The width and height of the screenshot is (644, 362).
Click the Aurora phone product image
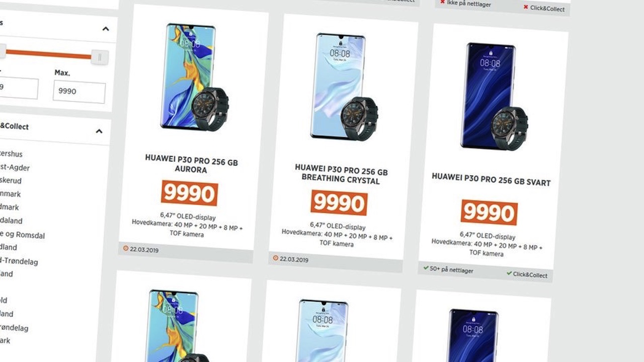tap(194, 77)
